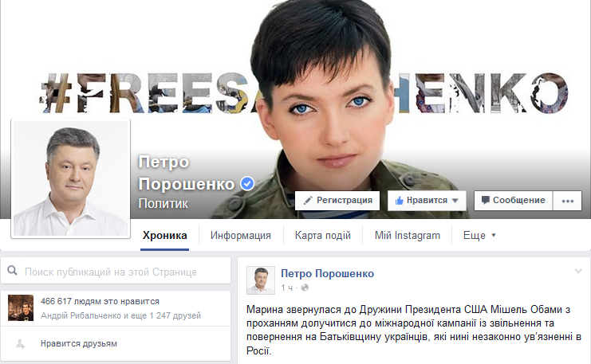Click the Сообщение button
Image resolution: width=591 pixels, height=364 pixels.
(513, 201)
